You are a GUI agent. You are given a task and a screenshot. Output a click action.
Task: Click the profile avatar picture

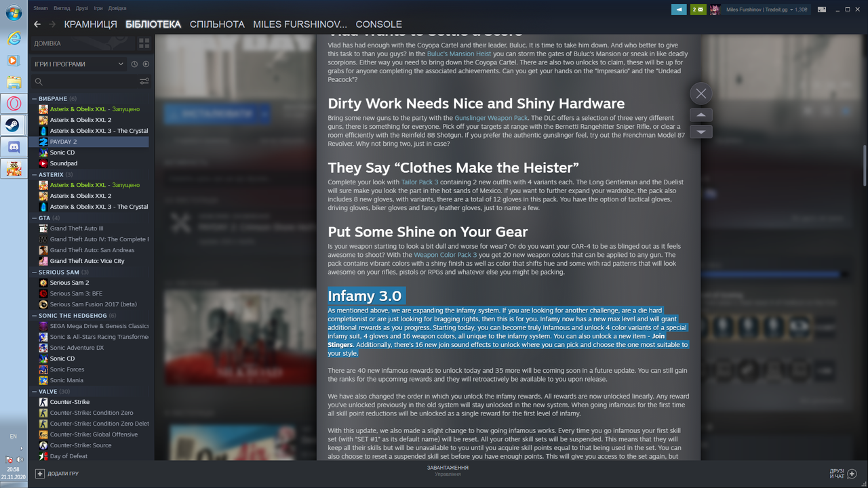click(x=715, y=9)
